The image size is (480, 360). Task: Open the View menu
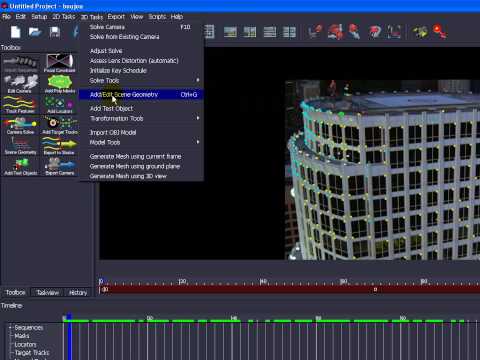tap(137, 16)
